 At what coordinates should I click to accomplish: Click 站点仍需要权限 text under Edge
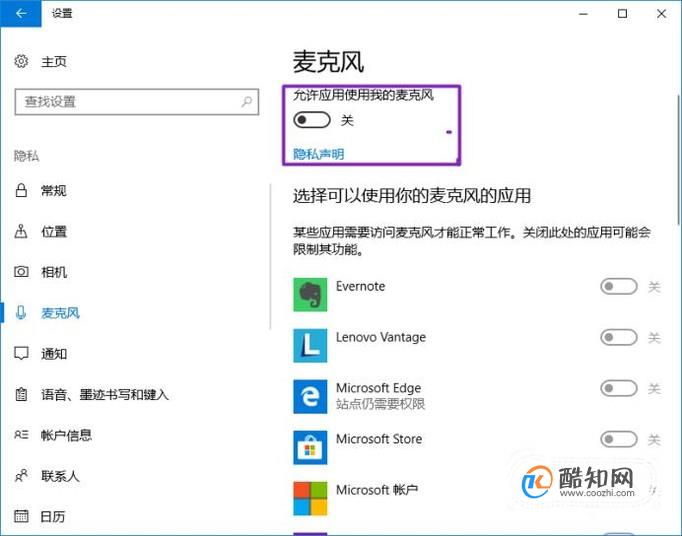(381, 404)
